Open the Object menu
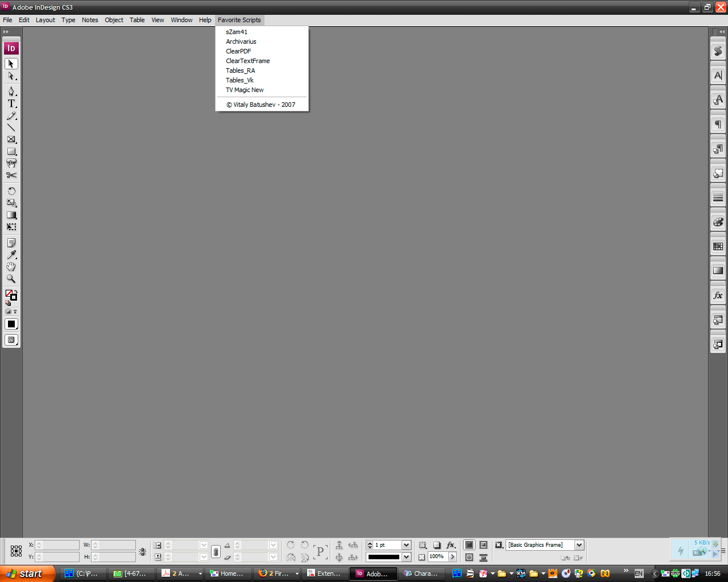 coord(114,20)
